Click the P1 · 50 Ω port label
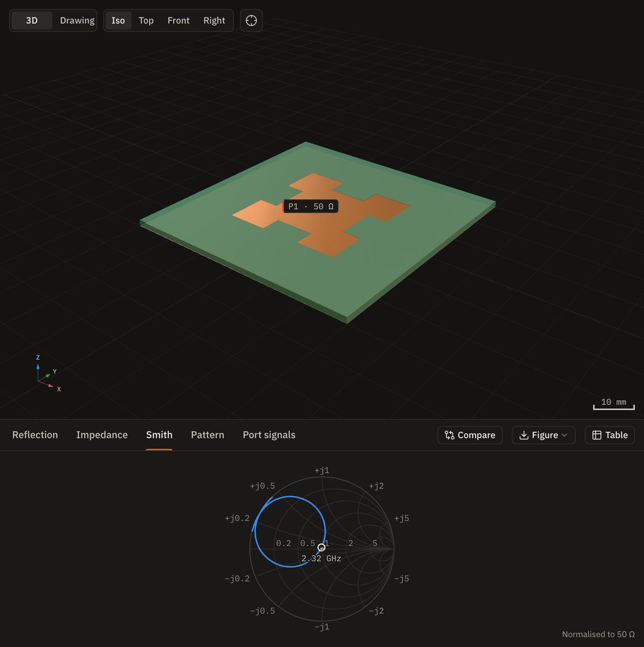644x647 pixels. point(311,207)
